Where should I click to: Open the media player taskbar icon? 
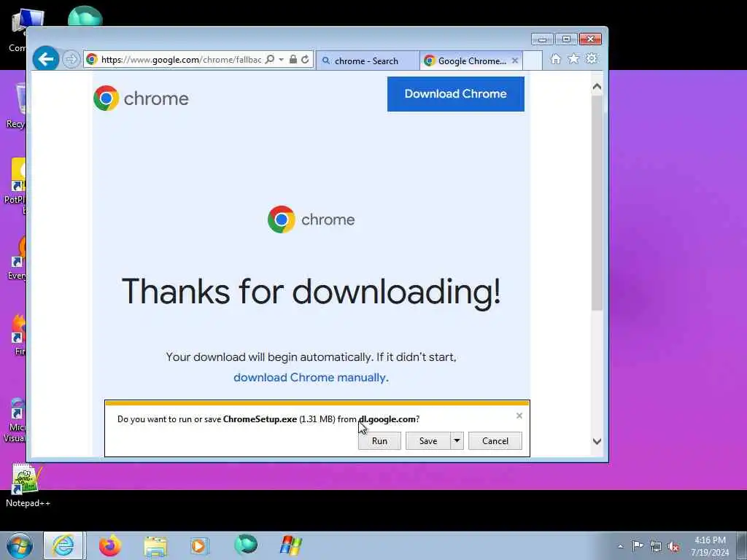coord(199,545)
